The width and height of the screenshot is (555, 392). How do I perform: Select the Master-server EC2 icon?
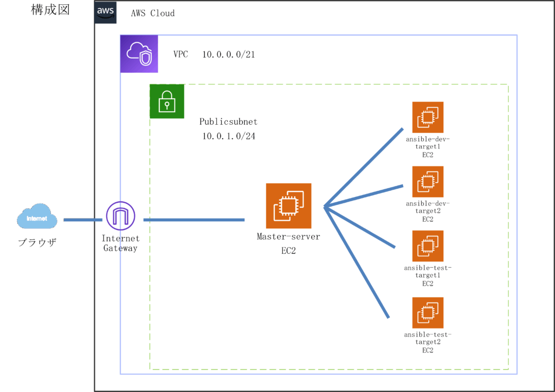[288, 206]
